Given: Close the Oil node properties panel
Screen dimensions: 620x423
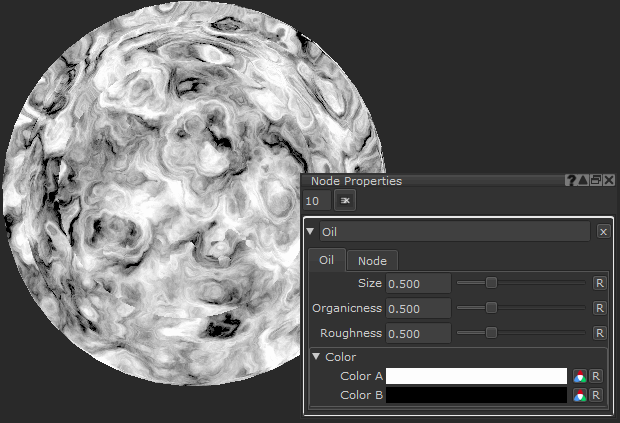Looking at the screenshot, I should click(x=603, y=232).
